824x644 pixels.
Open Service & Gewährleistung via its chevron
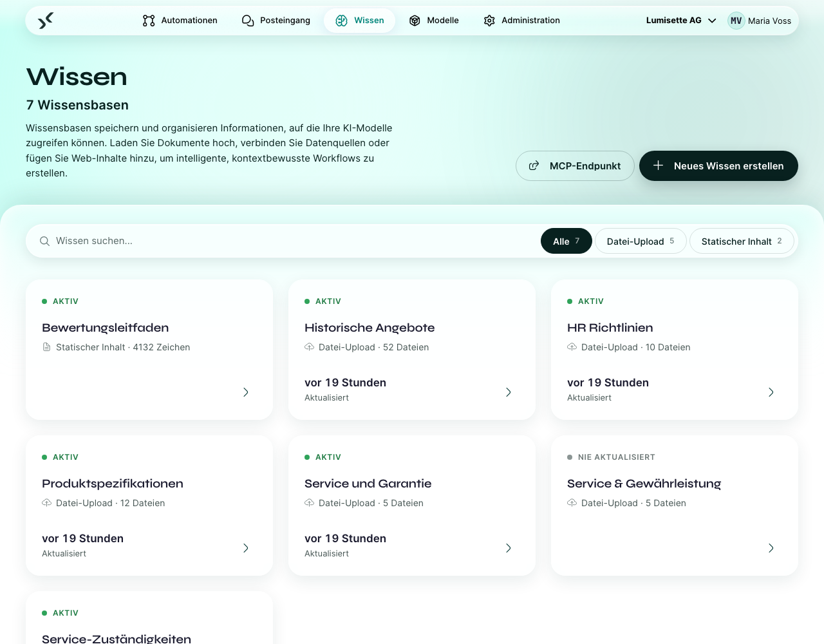771,548
